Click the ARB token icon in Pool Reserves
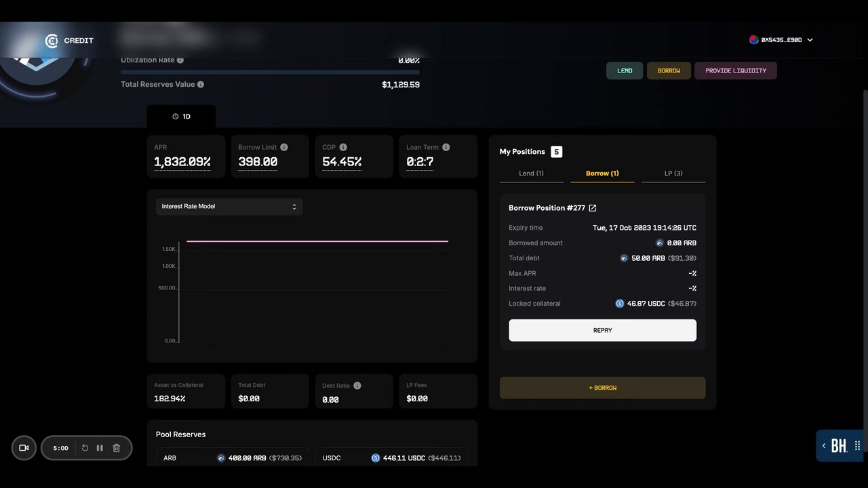The width and height of the screenshot is (868, 488). (x=221, y=458)
